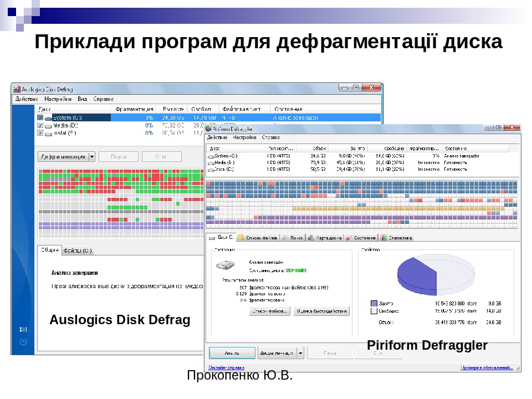Open the Дефрагментация dropdown arrow in Defraggler
This screenshot has height=399, width=532.
pos(300,353)
